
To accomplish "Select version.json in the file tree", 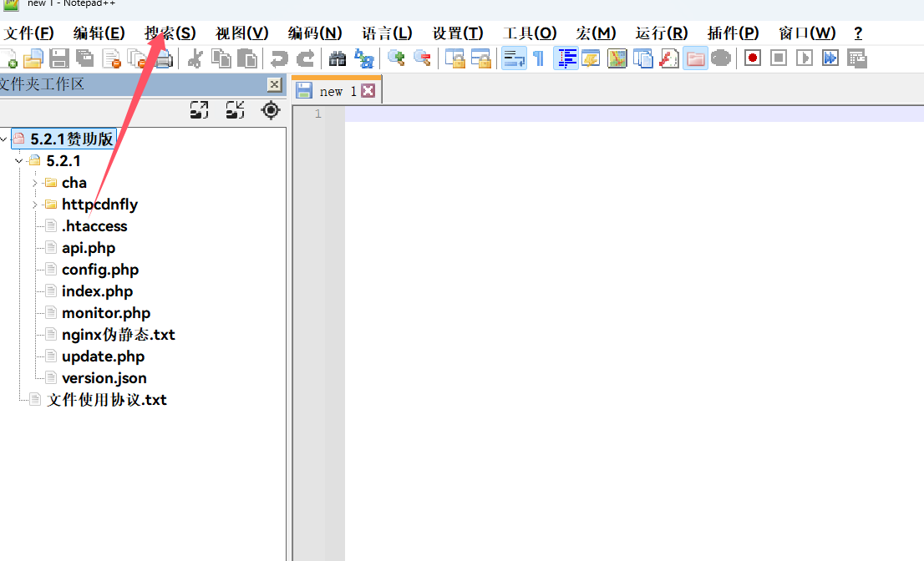I will [104, 378].
